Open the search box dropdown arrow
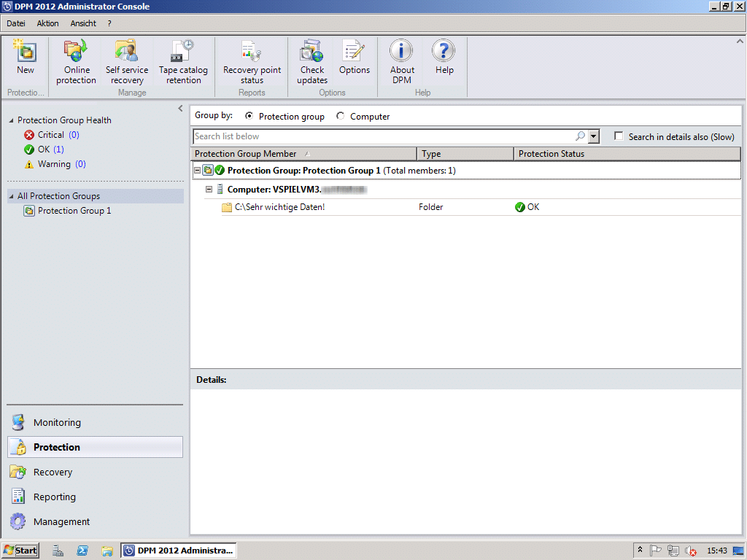The image size is (747, 560). (593, 136)
